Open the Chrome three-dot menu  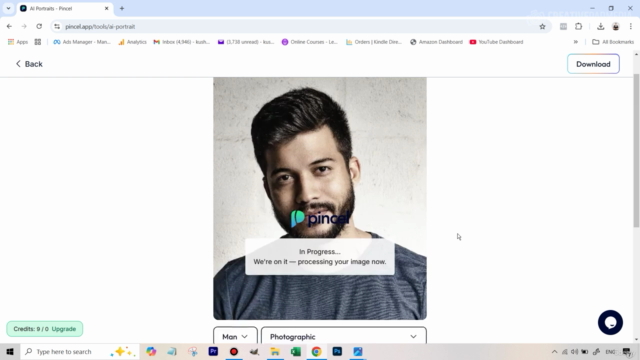click(x=631, y=27)
